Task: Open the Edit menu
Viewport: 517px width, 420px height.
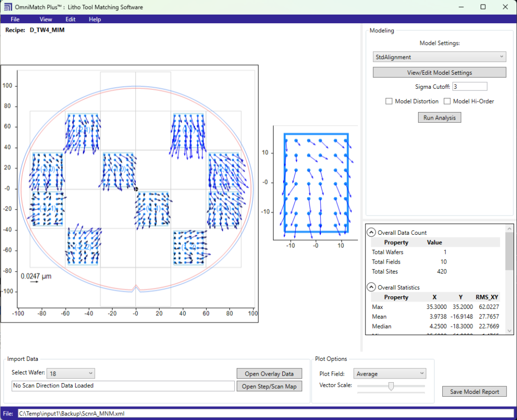Action: coord(70,19)
